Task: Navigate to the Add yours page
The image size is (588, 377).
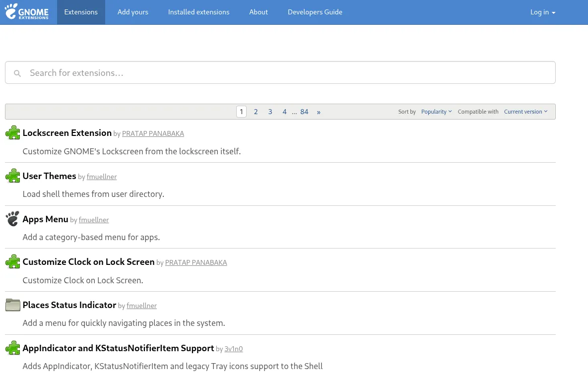Action: (132, 12)
